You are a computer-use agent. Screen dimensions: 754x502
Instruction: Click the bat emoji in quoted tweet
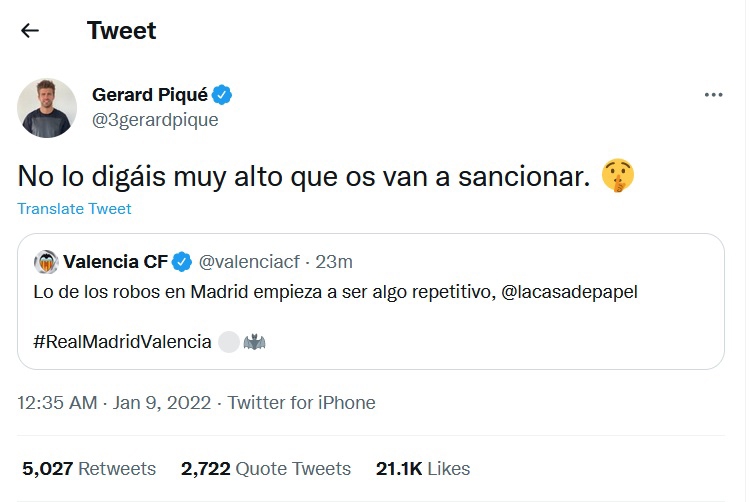click(253, 341)
